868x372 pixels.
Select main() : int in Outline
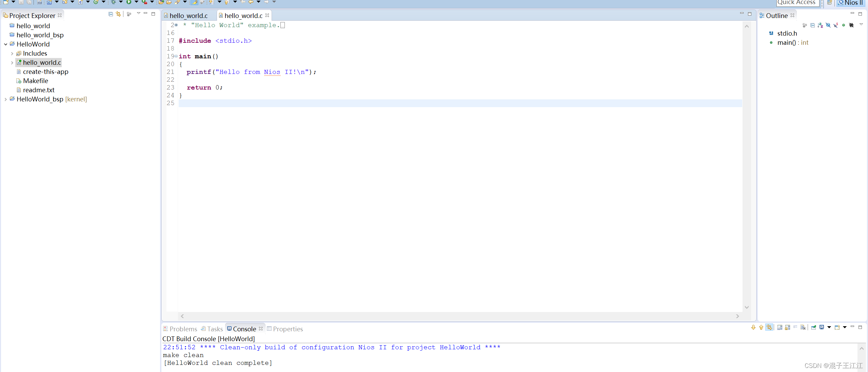tap(789, 42)
